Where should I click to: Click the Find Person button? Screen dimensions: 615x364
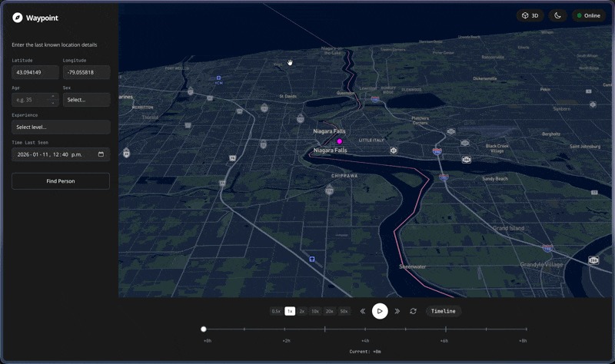61,181
